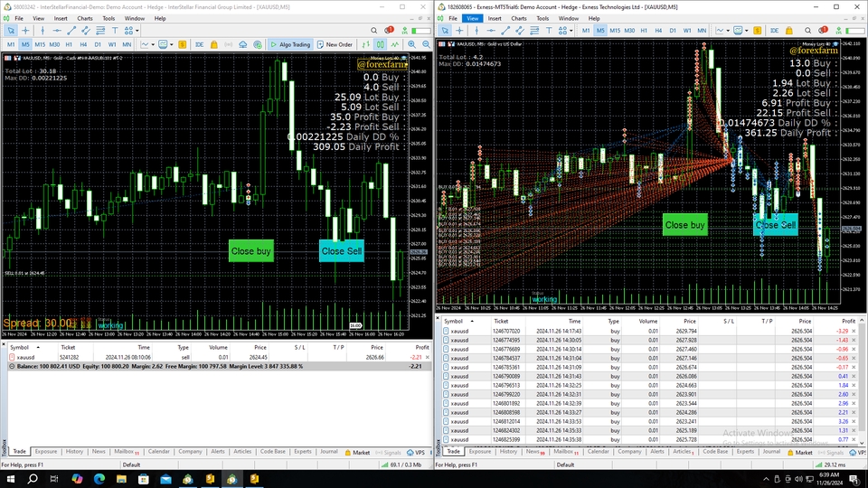Image resolution: width=868 pixels, height=488 pixels.
Task: Click Close buy button on Exness chart
Action: point(684,225)
